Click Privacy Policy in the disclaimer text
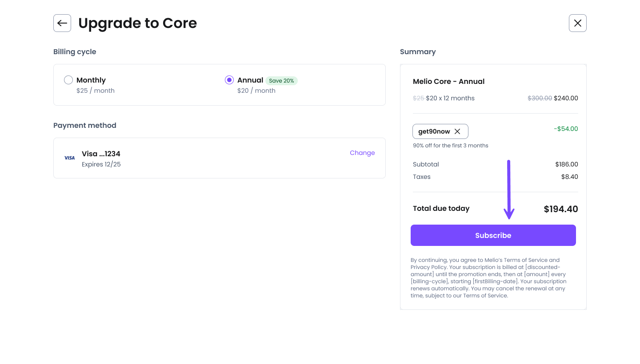The width and height of the screenshot is (640, 364). pos(424,267)
